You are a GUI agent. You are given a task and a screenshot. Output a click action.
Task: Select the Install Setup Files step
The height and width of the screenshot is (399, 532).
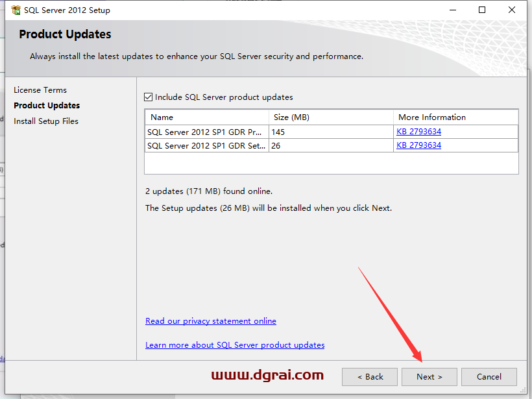46,121
